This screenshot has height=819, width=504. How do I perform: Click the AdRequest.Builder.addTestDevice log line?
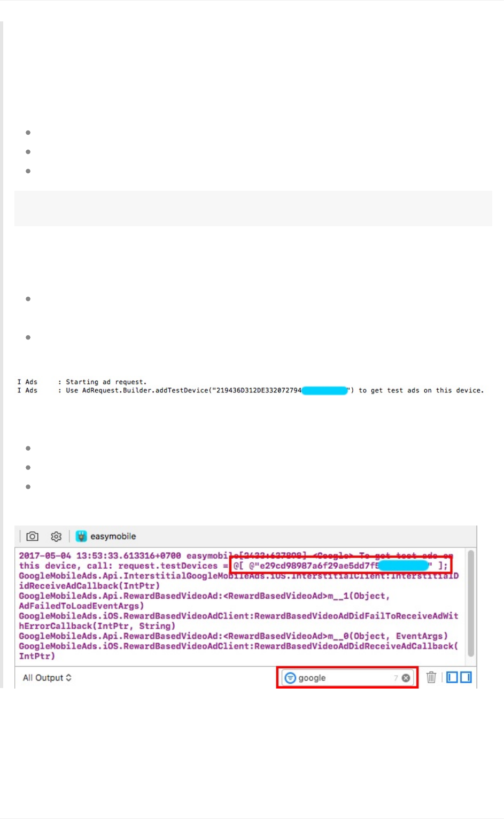click(250, 390)
